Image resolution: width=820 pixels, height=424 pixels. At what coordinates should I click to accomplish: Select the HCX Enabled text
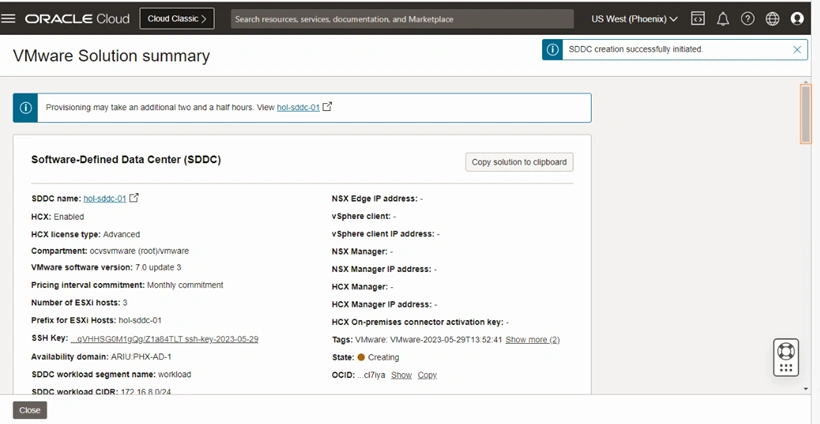(x=69, y=216)
